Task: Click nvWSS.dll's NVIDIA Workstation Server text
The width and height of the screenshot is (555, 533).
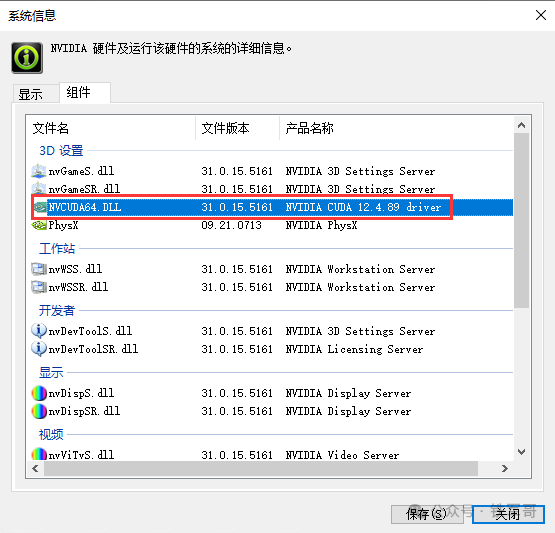Action: [x=360, y=269]
